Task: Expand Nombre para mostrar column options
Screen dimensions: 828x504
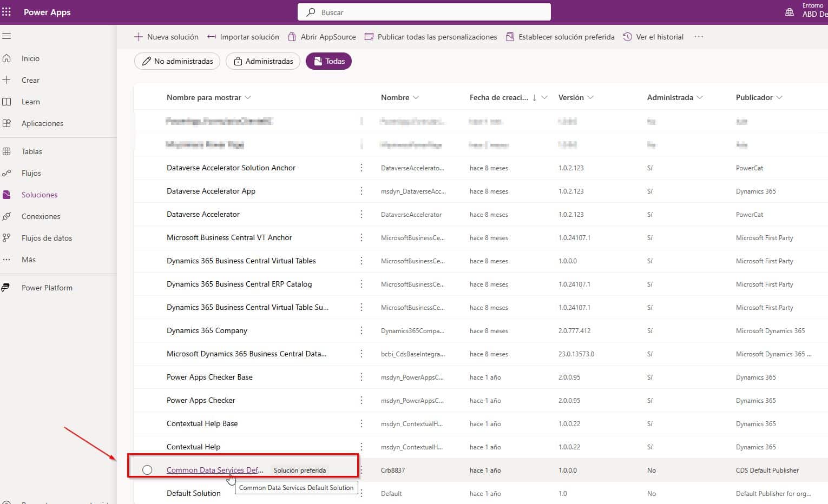Action: 248,97
